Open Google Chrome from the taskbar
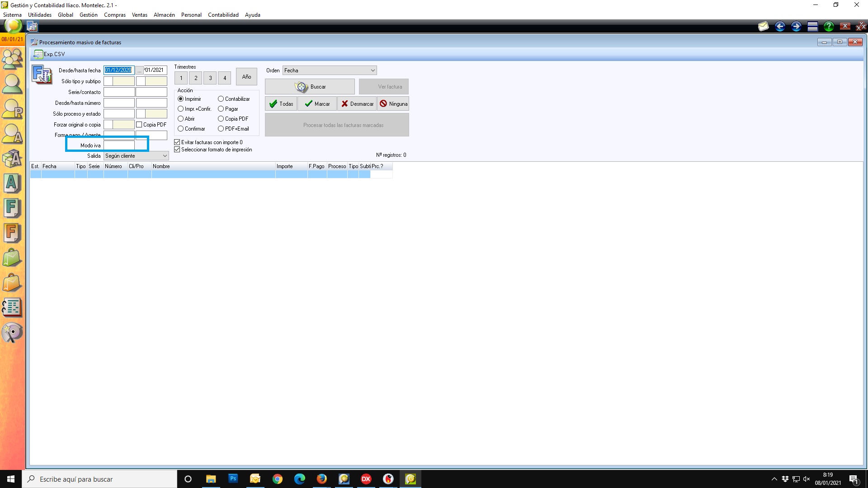 (x=278, y=479)
